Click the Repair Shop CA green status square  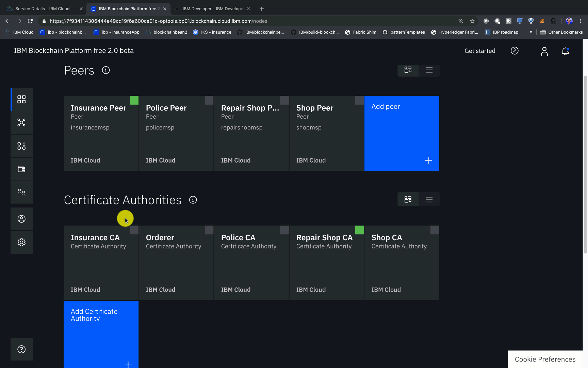pos(360,230)
